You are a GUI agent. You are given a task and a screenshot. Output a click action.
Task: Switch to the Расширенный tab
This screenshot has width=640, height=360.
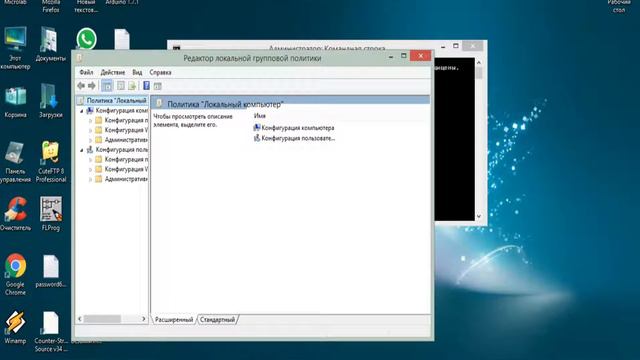pyautogui.click(x=174, y=320)
